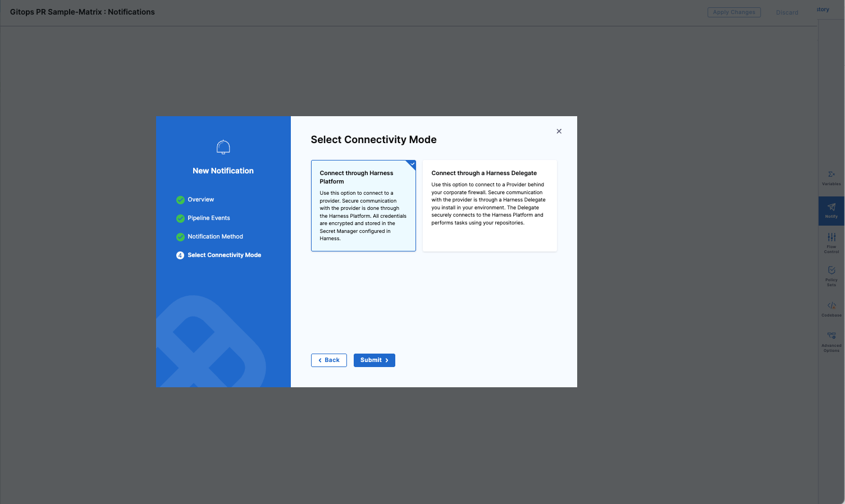Open Advanced Options in sidebar
845x504 pixels.
(832, 341)
